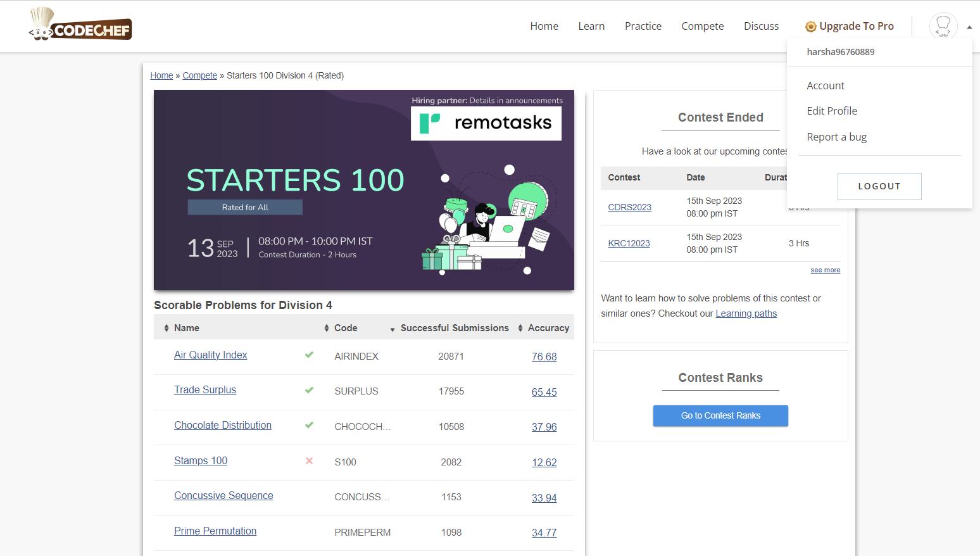Click submissions count 20871

click(x=451, y=357)
